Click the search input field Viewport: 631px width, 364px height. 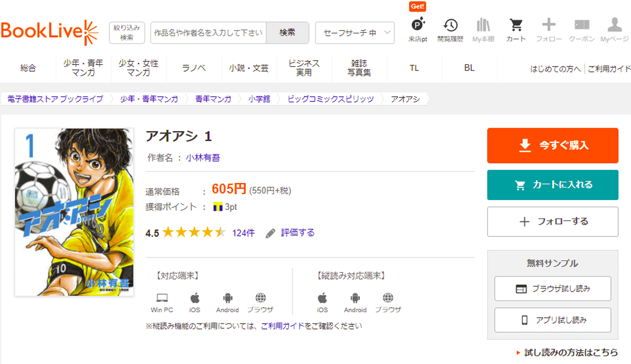[208, 33]
